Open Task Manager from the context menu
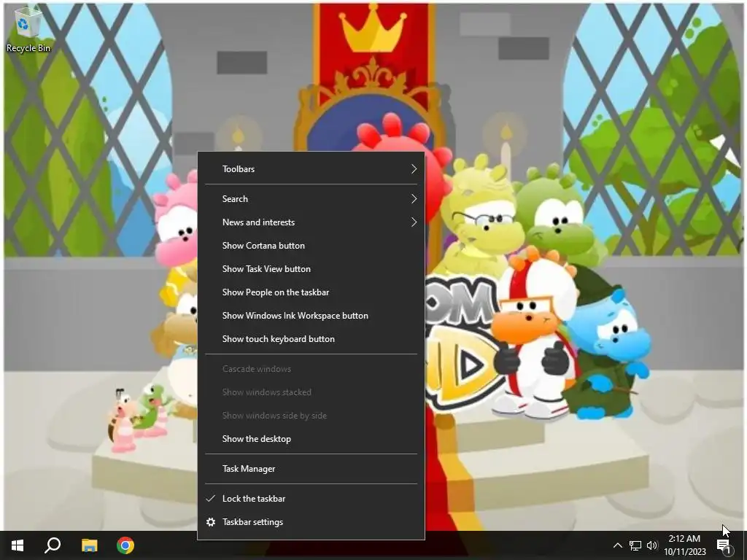The image size is (747, 560). click(x=311, y=469)
